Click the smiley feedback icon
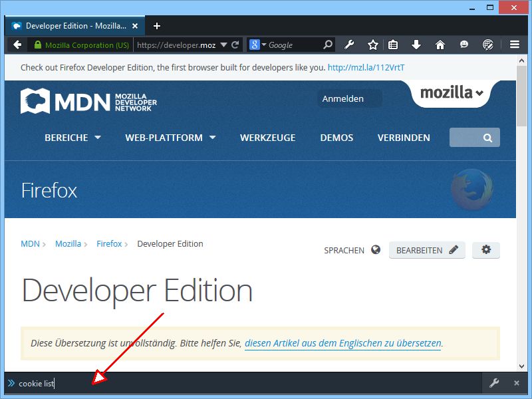This screenshot has width=532, height=399. (x=464, y=45)
